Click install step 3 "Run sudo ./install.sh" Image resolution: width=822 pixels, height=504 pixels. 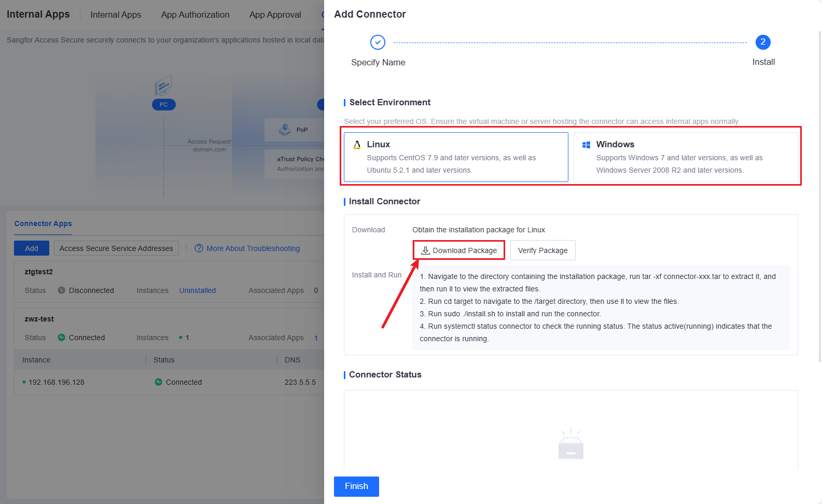(510, 314)
